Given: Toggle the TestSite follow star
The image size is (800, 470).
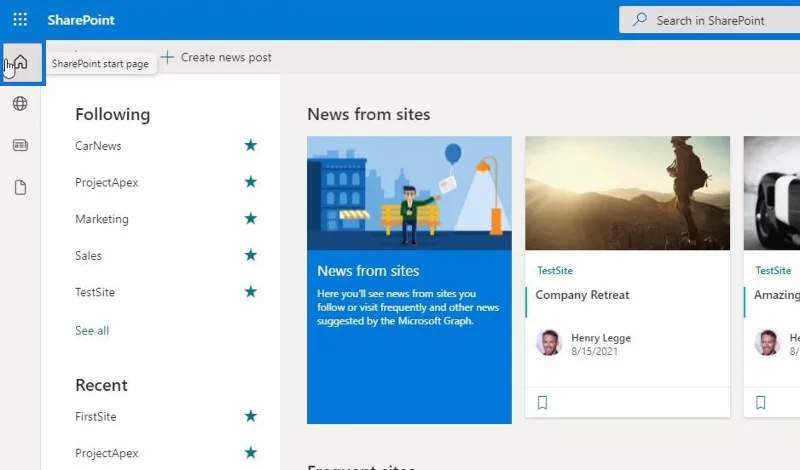Looking at the screenshot, I should pos(251,291).
